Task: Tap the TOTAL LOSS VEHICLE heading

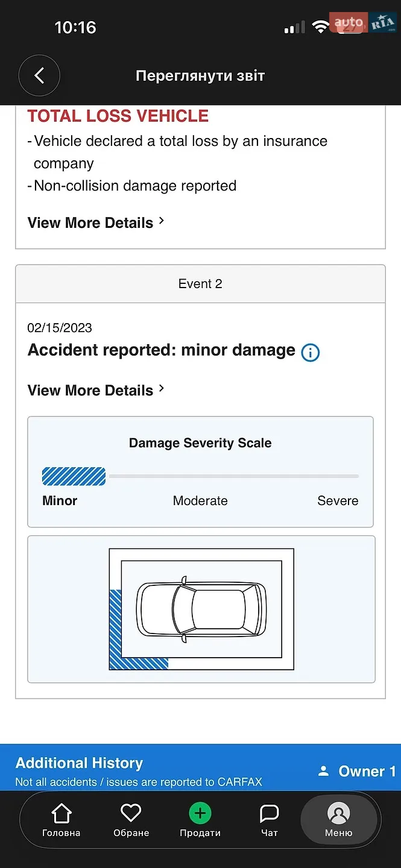Action: [118, 116]
